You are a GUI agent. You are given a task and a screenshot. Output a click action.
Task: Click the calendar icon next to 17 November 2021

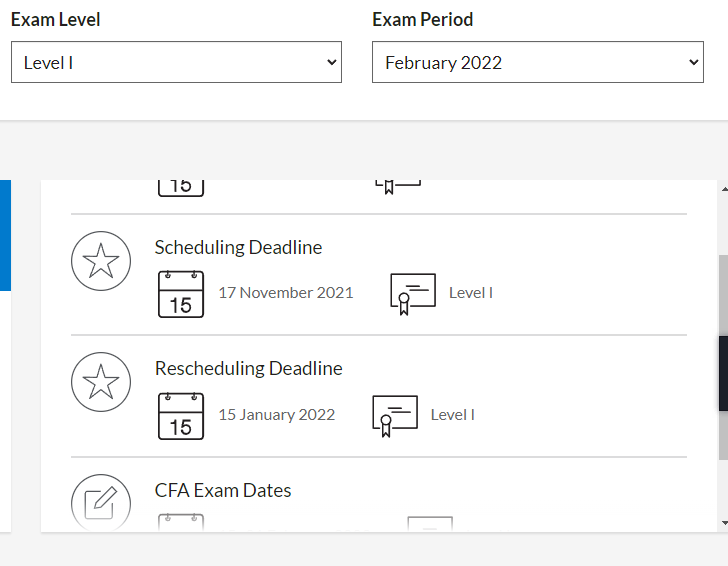click(181, 294)
